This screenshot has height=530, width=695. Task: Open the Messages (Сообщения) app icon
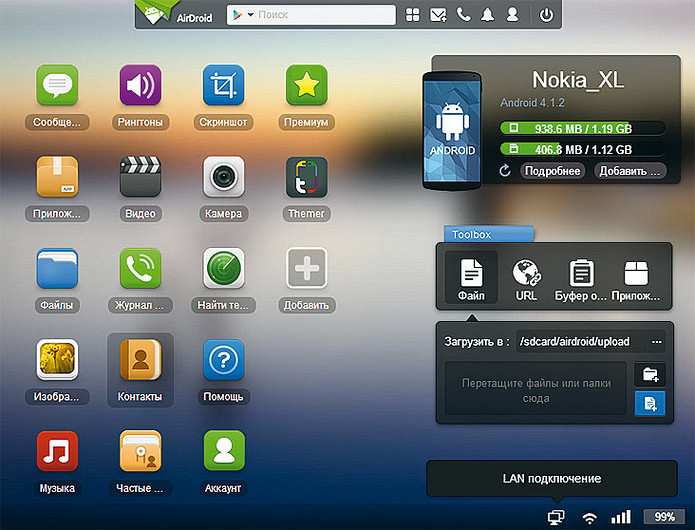(57, 87)
